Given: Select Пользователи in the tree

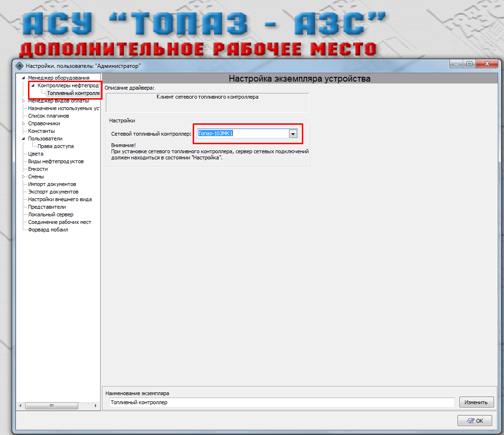Looking at the screenshot, I should (45, 139).
